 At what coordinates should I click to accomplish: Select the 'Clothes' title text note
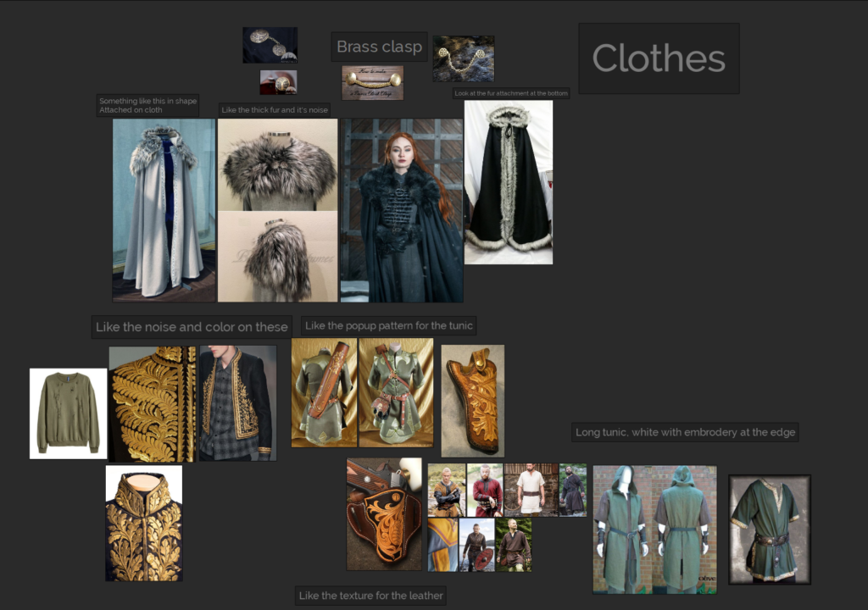tap(658, 58)
